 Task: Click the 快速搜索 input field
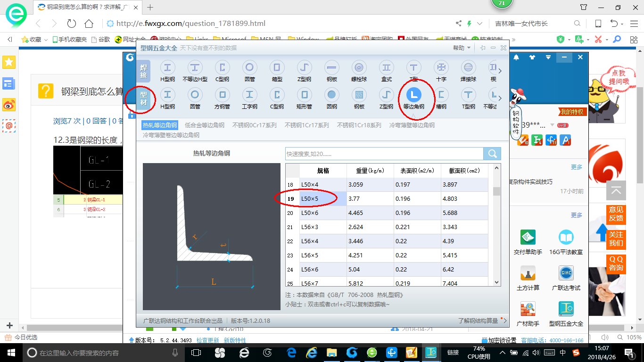pos(384,154)
